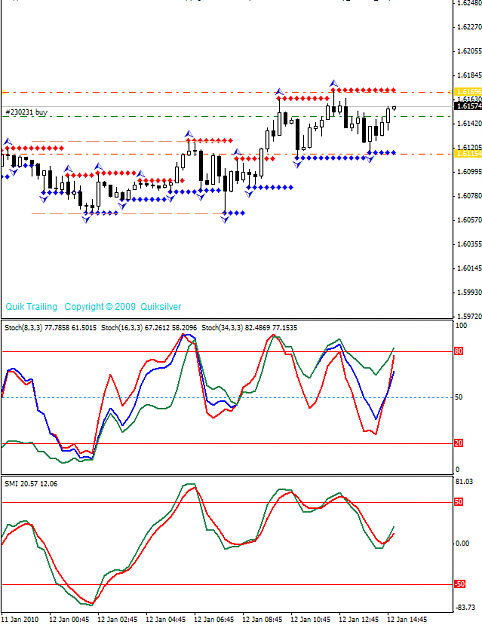Click the '12 Jan 12:45' time axis label

tap(359, 619)
